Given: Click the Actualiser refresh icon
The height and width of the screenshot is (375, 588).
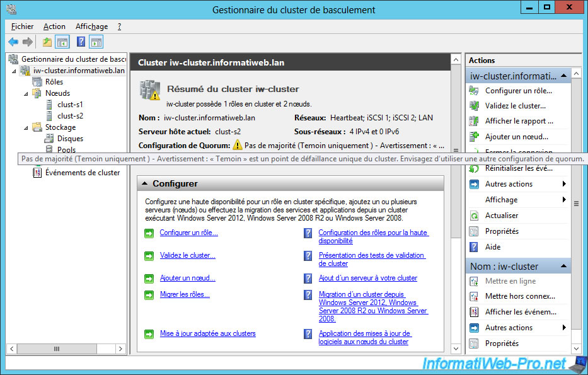Looking at the screenshot, I should pyautogui.click(x=474, y=216).
